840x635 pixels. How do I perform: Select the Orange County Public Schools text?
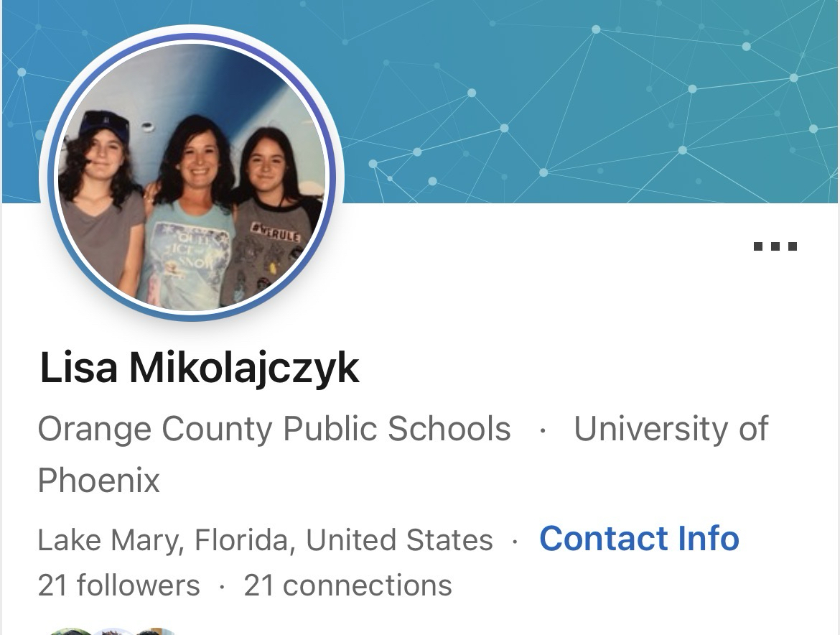(274, 429)
